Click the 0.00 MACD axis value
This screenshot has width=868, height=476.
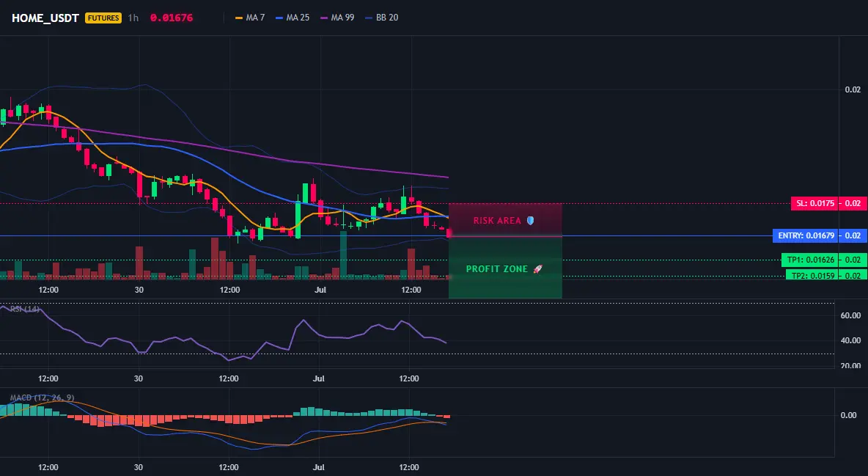click(x=849, y=415)
